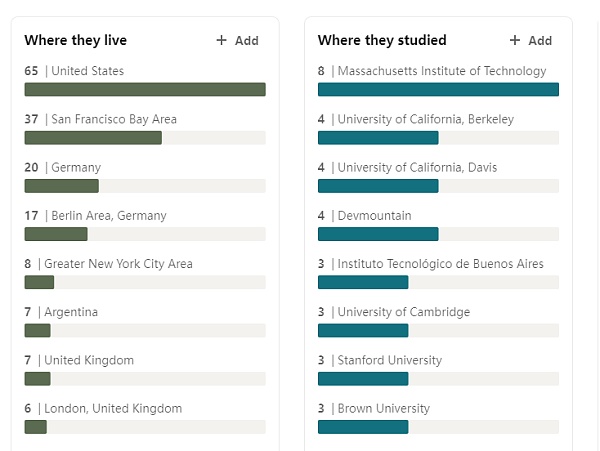Image resolution: width=600 pixels, height=451 pixels.
Task: Select the United States bar
Action: pos(145,89)
